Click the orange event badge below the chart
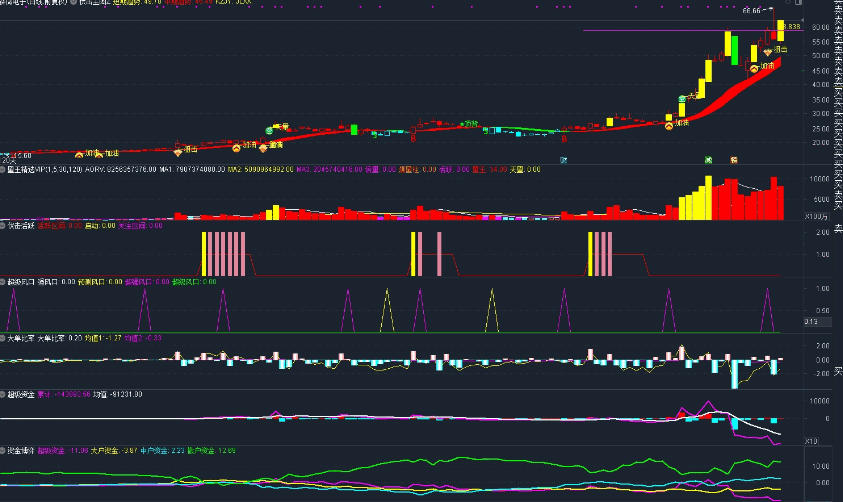 734,160
